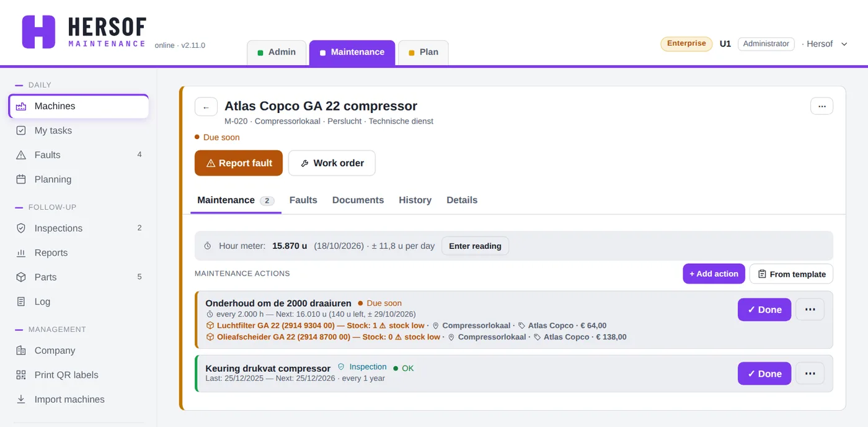Click the Report fault button
The image size is (868, 427).
(239, 163)
